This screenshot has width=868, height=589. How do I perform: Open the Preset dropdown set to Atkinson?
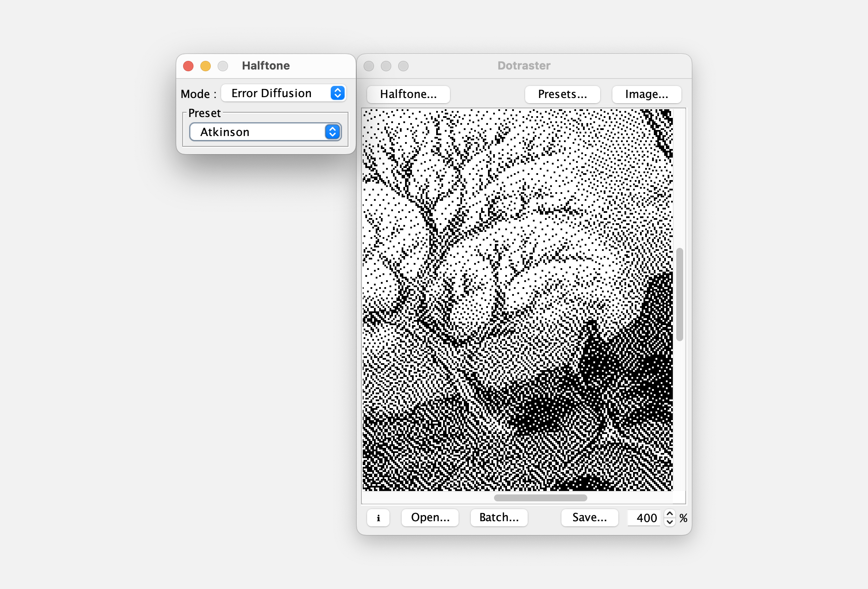pos(265,132)
